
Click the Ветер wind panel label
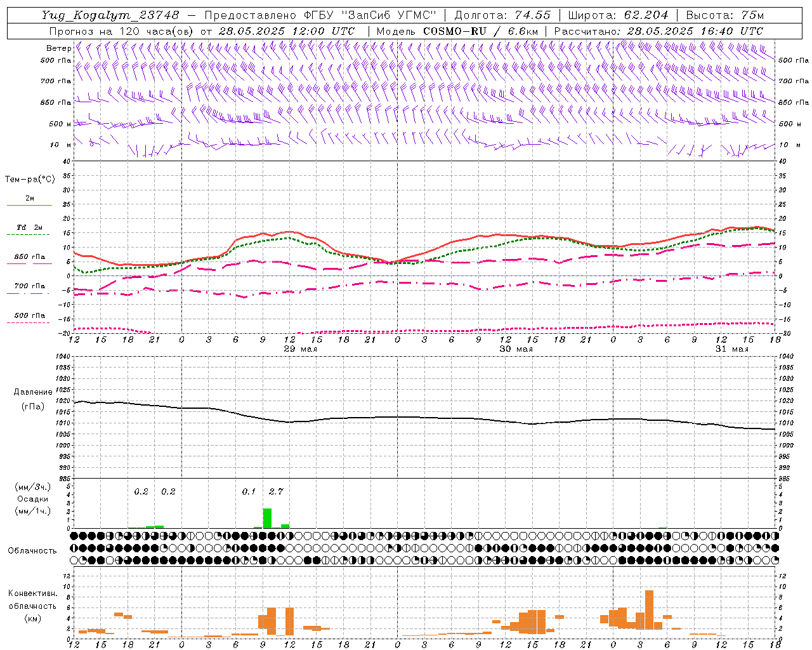coord(58,48)
